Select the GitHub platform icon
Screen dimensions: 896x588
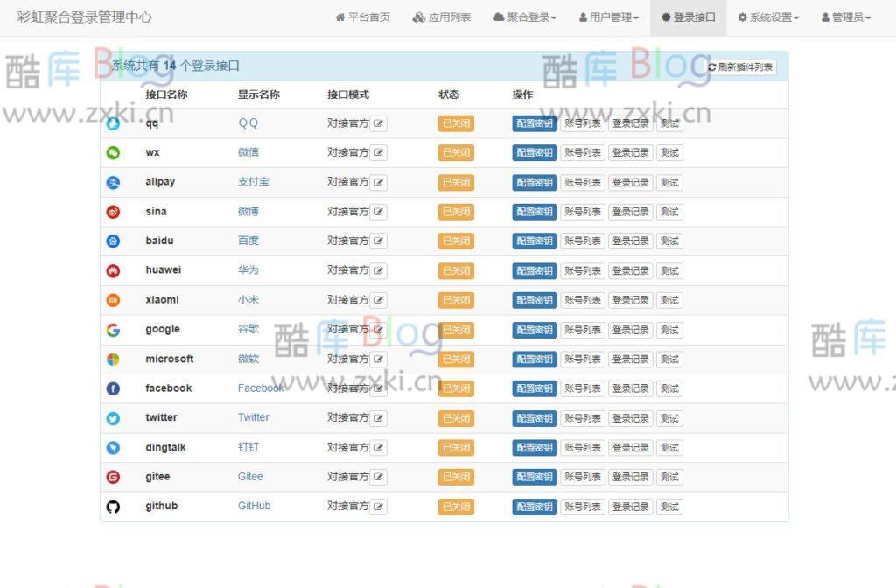(113, 507)
